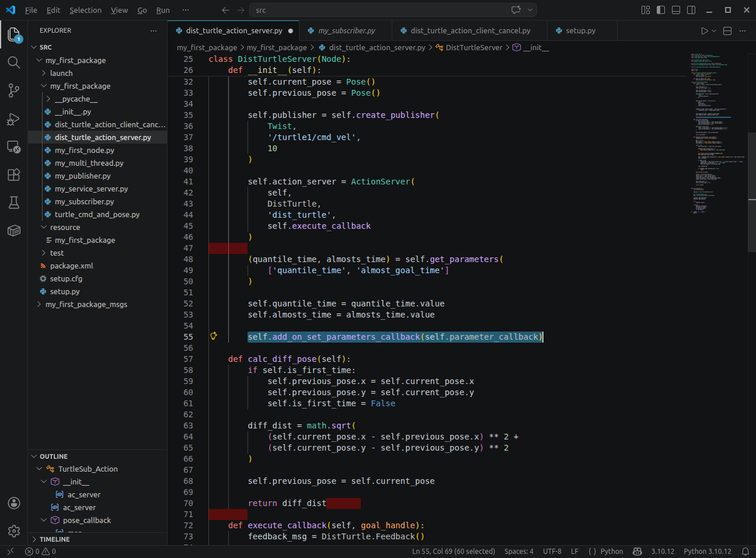Open the Run menu
756x558 pixels.
(x=163, y=10)
